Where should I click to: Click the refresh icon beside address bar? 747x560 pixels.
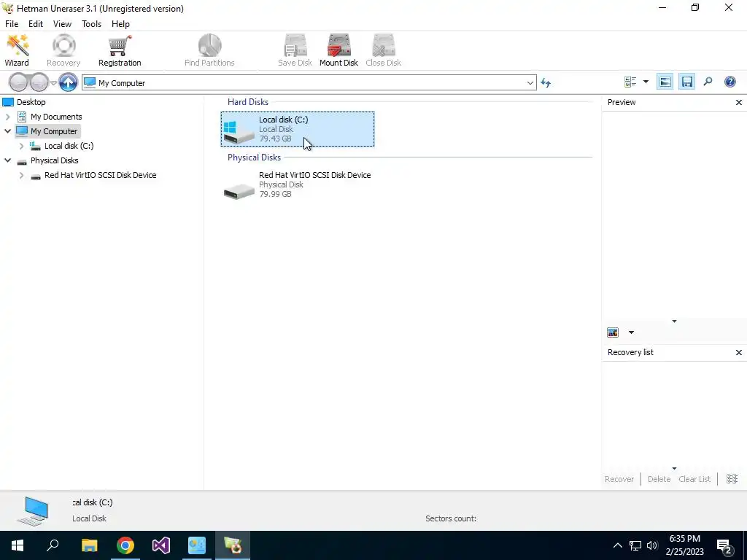coord(546,83)
